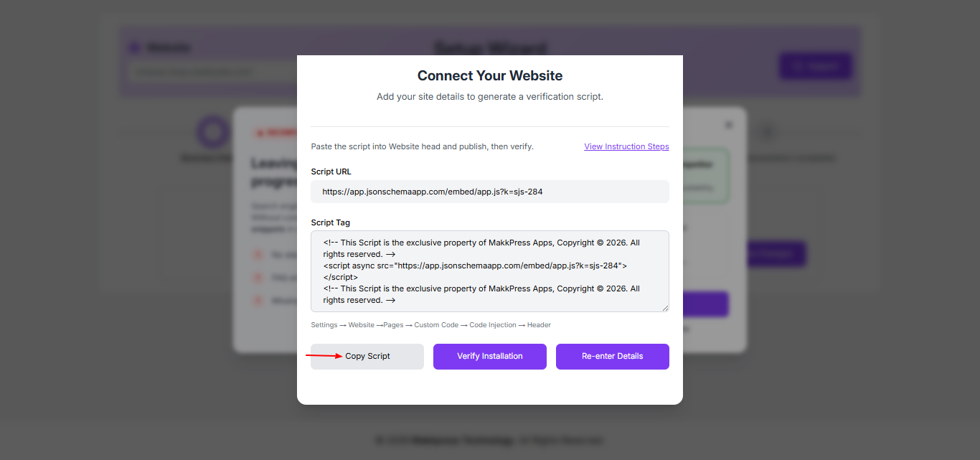Image resolution: width=980 pixels, height=460 pixels.
Task: Click the dimmed purple Search button
Action: click(x=815, y=67)
